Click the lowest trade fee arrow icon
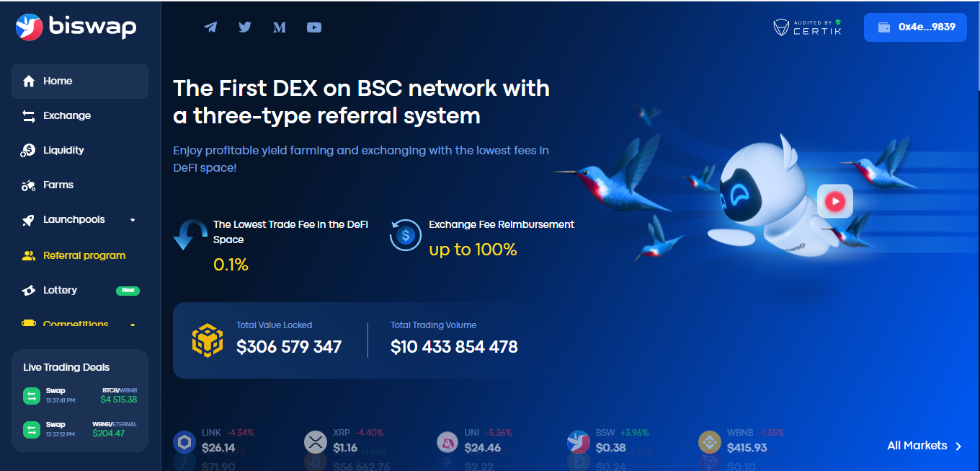Screen dimensions: 980x471 point(191,235)
